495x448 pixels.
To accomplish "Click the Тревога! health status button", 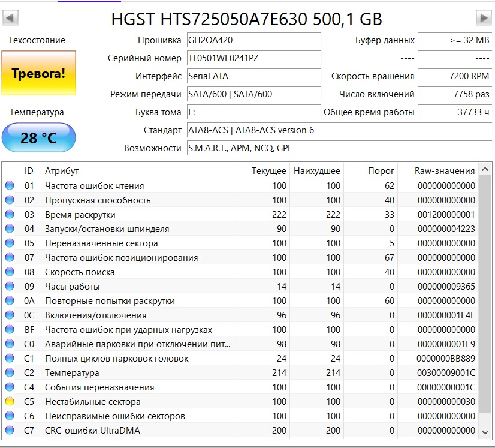I will point(38,73).
